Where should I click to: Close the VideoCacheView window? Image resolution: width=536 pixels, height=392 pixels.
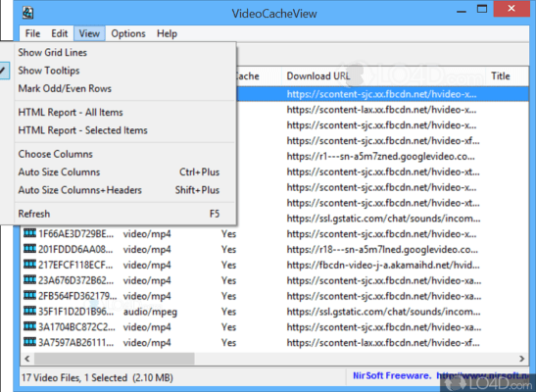pyautogui.click(x=512, y=9)
